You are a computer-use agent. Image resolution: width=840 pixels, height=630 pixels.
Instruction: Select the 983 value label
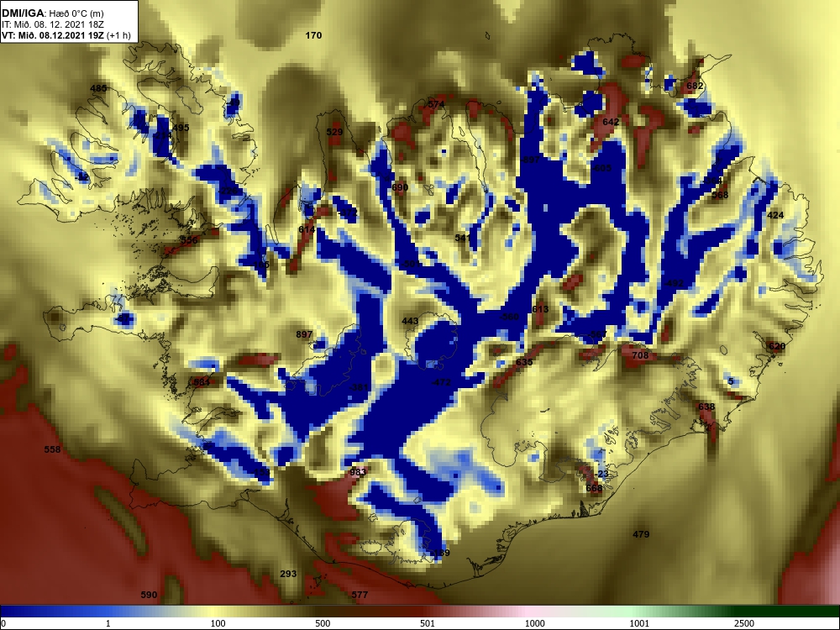tap(358, 472)
